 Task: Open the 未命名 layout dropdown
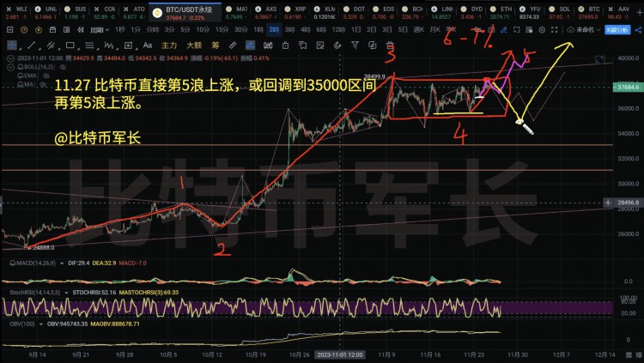pyautogui.click(x=584, y=29)
